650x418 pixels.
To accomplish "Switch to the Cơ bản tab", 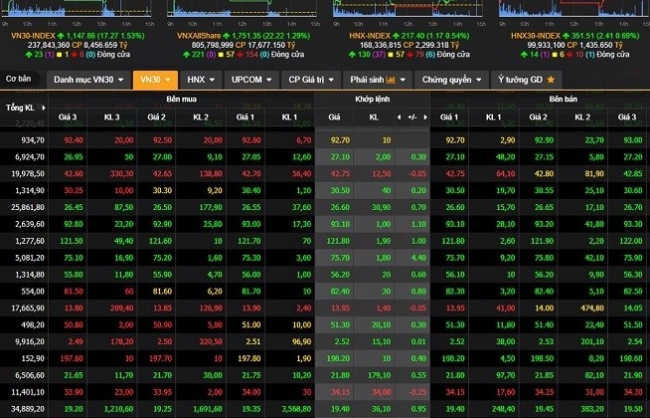I will tap(19, 78).
